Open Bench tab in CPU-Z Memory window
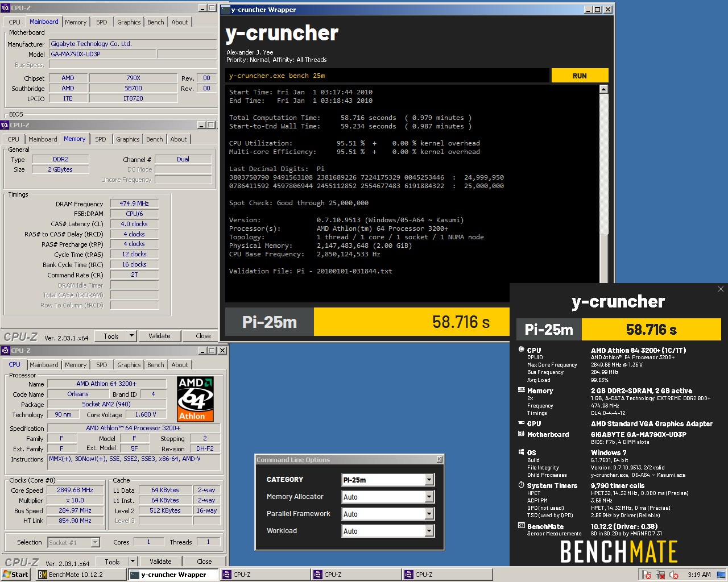This screenshot has height=582, width=728. pos(155,139)
